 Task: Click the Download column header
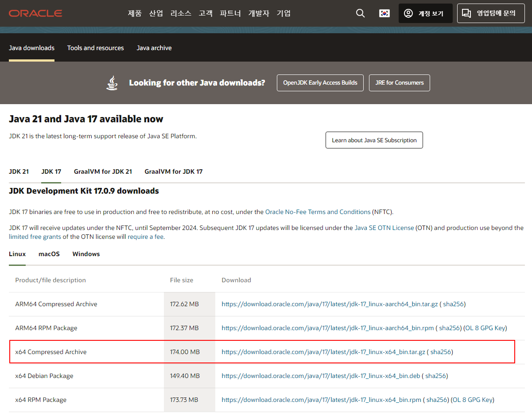click(x=237, y=280)
